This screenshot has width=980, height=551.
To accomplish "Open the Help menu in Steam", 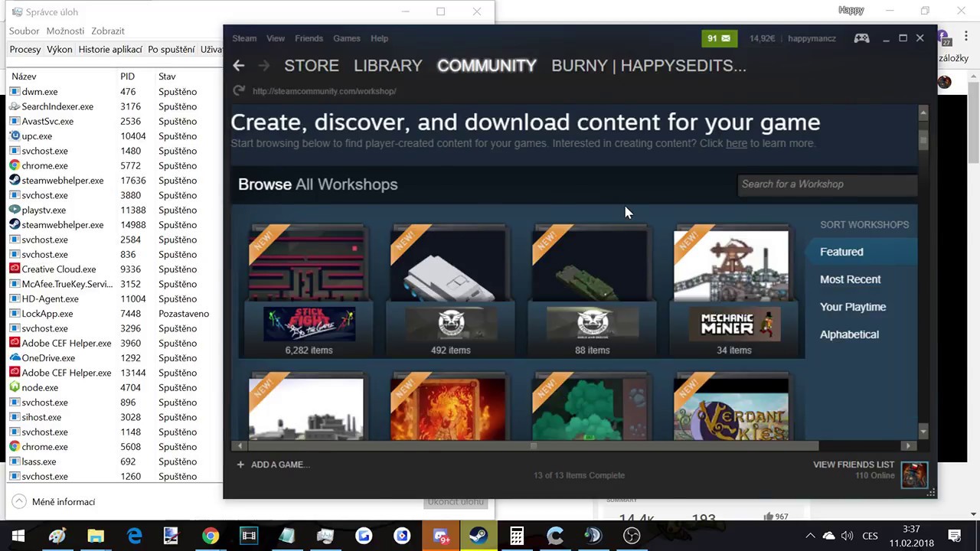I will coord(380,38).
